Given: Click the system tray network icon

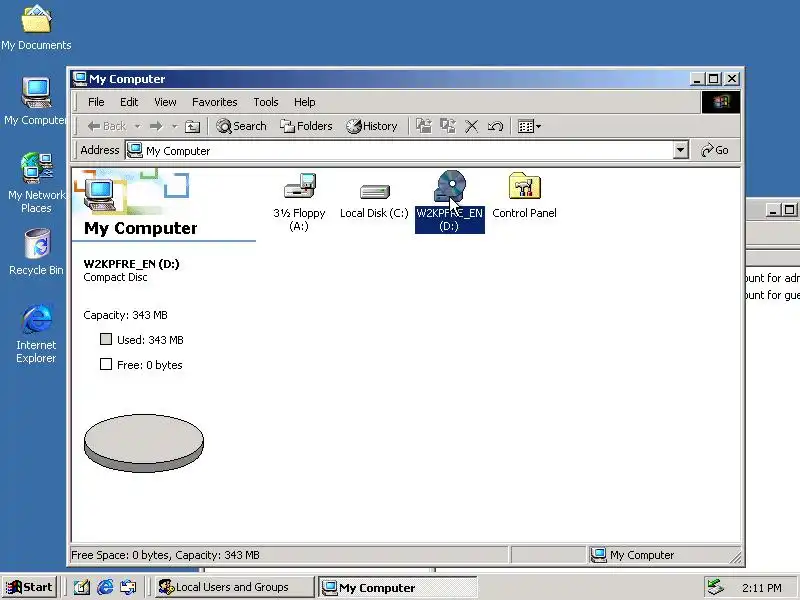Looking at the screenshot, I should coord(716,587).
